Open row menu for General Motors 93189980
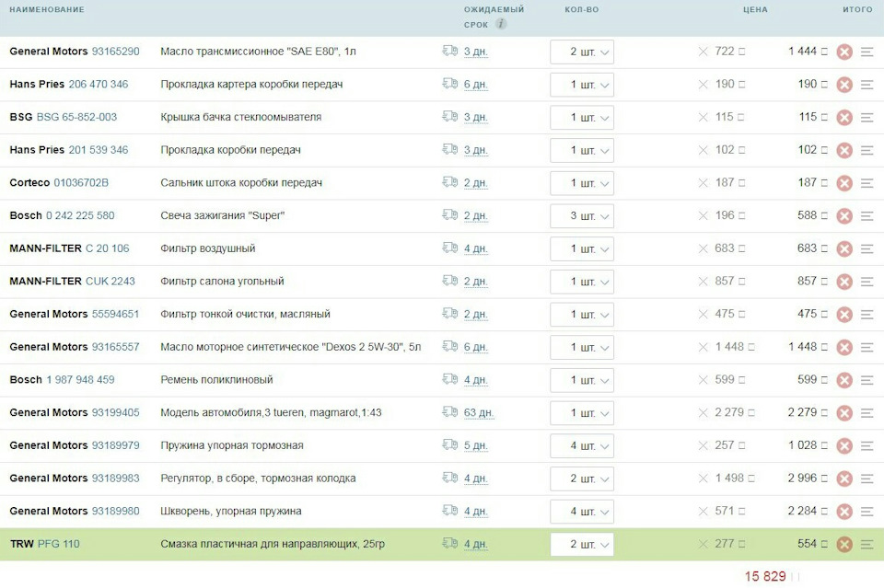This screenshot has width=884, height=588. click(867, 512)
